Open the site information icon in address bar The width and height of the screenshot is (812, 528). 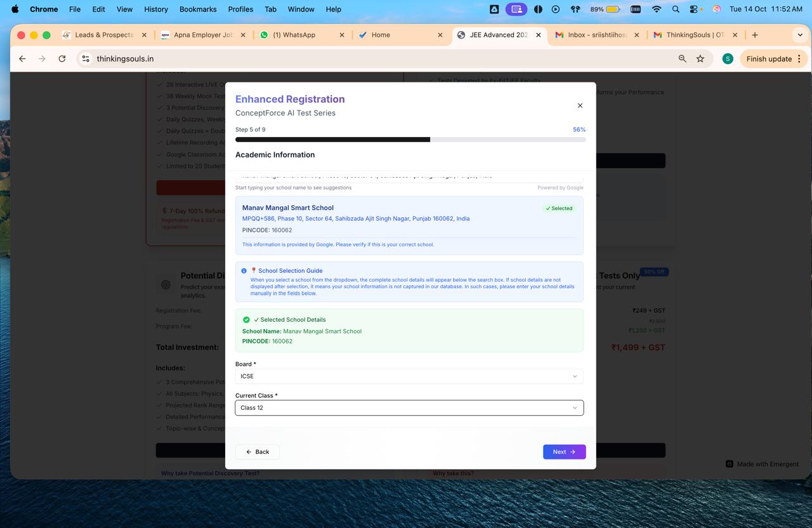[x=86, y=58]
